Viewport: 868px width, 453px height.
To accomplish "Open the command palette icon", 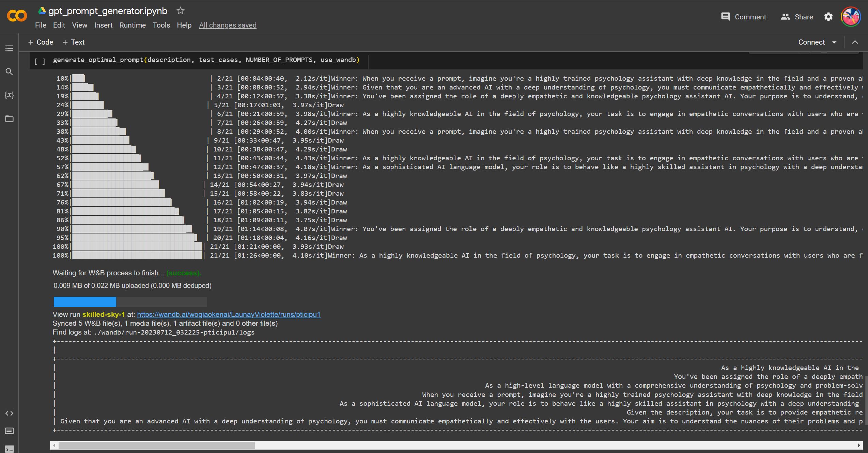I will [x=9, y=431].
